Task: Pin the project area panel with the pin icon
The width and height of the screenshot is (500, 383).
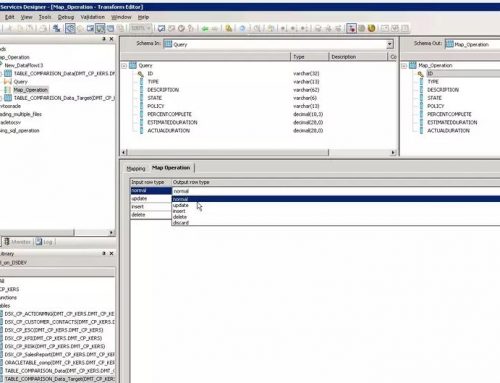Action: click(104, 39)
